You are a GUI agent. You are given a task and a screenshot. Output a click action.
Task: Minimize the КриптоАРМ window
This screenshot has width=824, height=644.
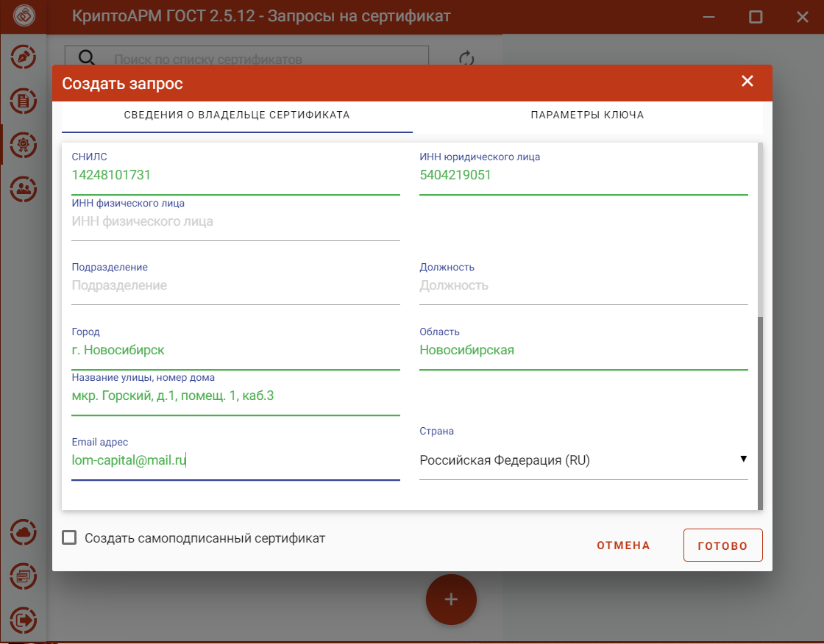tap(709, 17)
